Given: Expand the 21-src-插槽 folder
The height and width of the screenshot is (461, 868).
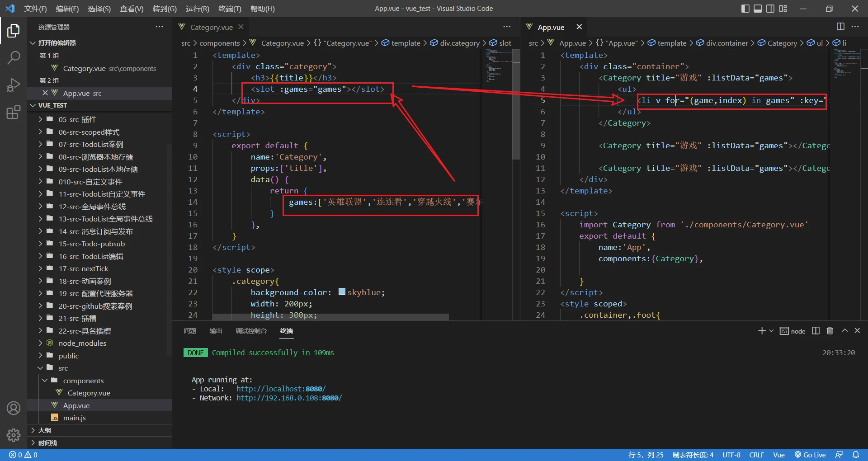Looking at the screenshot, I should [x=77, y=318].
